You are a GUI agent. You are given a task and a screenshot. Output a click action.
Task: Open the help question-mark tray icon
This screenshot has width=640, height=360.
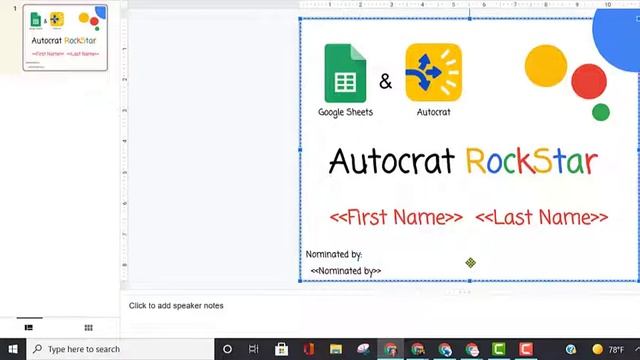pos(571,349)
